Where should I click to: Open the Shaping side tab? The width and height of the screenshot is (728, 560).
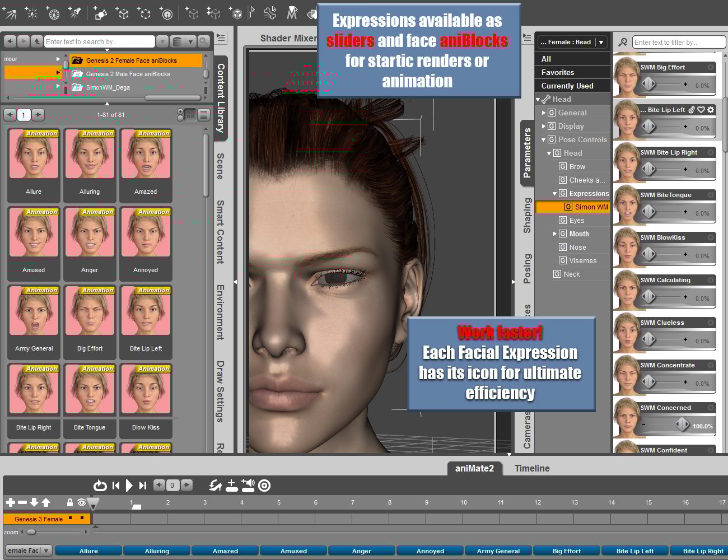527,216
